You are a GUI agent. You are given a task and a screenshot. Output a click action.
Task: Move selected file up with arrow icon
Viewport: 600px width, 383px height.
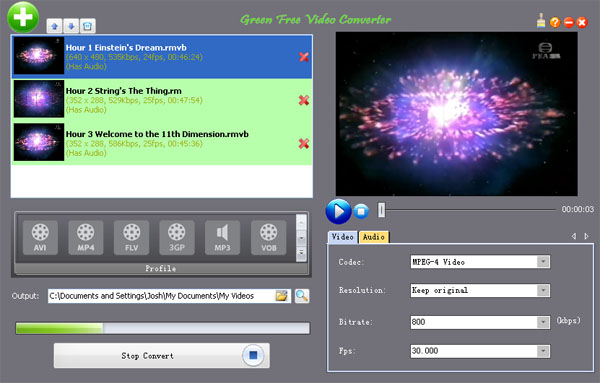point(54,26)
